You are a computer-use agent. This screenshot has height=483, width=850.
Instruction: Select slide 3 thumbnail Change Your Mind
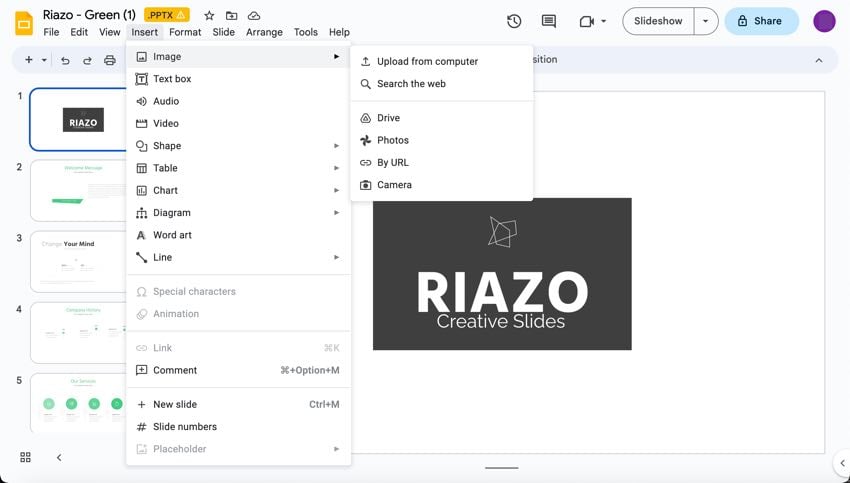coord(79,261)
